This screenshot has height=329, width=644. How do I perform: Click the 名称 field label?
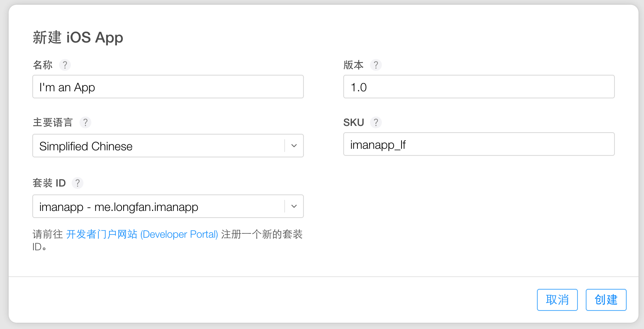coord(43,65)
